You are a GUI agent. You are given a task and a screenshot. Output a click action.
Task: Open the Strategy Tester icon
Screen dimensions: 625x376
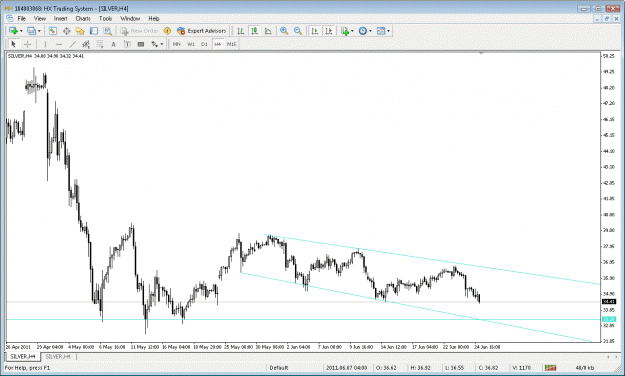coord(107,31)
